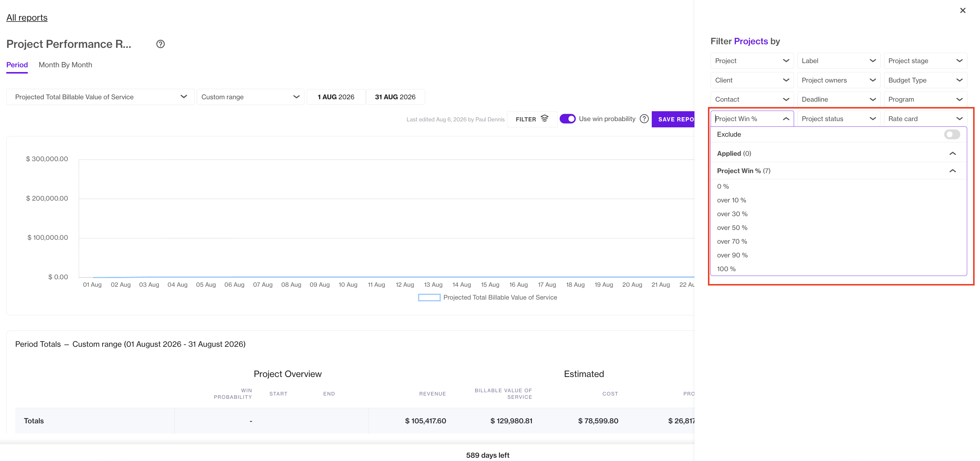Click the filter layers icon
This screenshot has height=461, width=980.
click(544, 119)
